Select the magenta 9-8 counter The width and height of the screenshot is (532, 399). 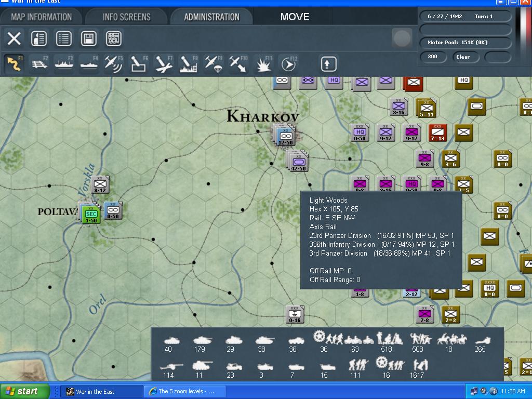click(425, 158)
